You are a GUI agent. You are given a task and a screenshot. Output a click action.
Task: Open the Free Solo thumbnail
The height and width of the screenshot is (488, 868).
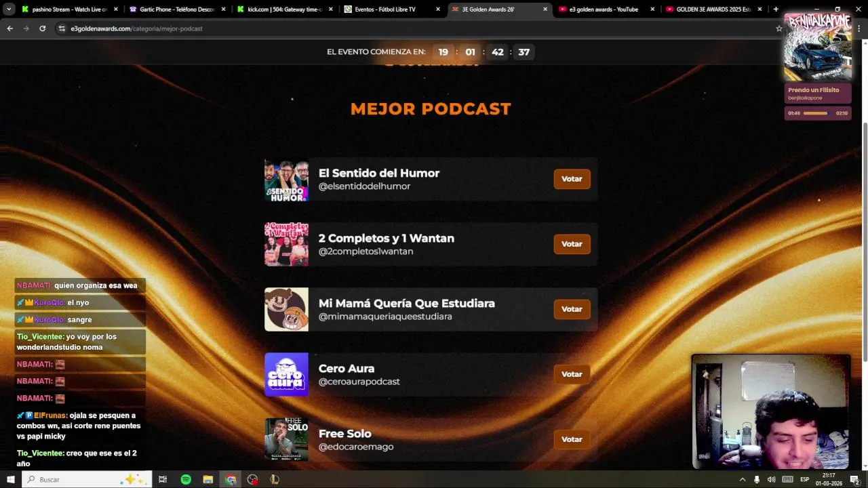click(286, 439)
